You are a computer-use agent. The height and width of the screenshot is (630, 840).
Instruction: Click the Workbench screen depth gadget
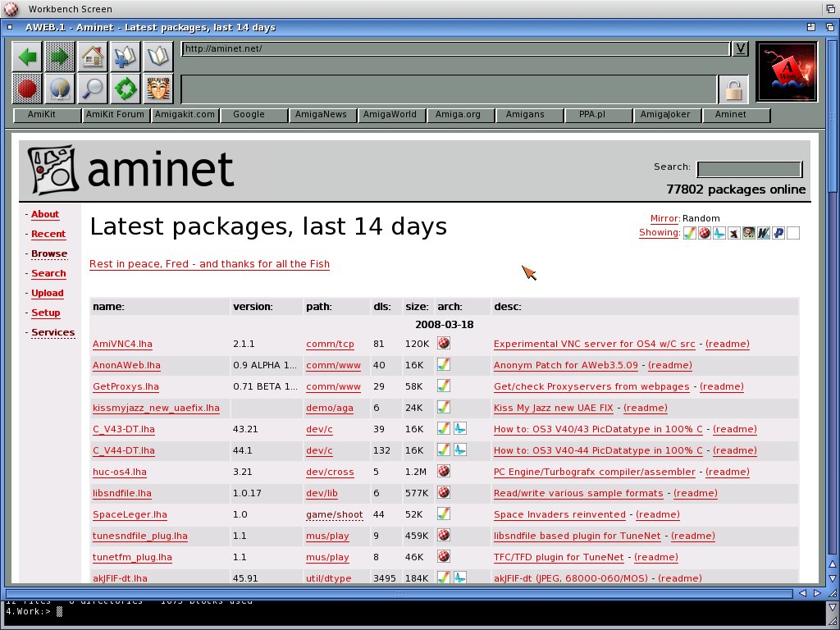pyautogui.click(x=832, y=8)
